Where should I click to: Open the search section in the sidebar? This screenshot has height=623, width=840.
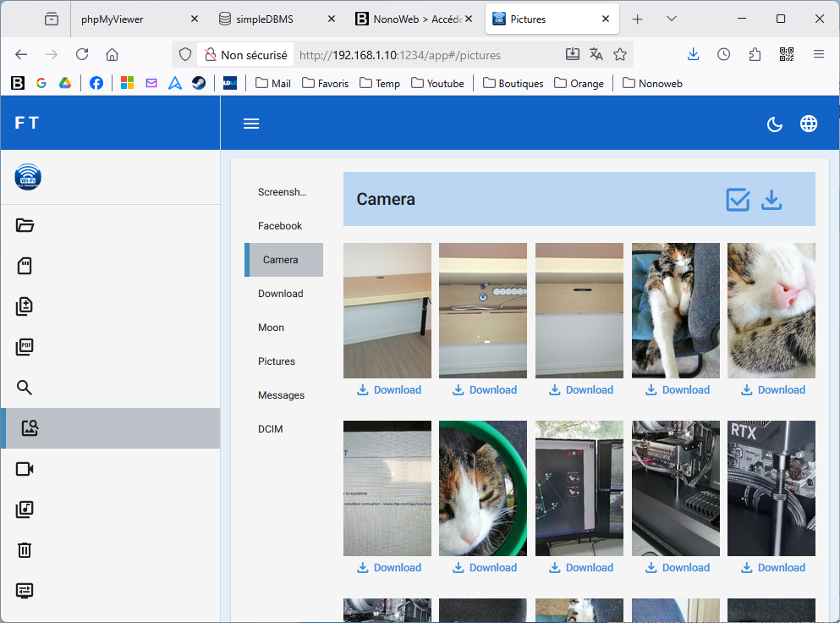tap(25, 388)
